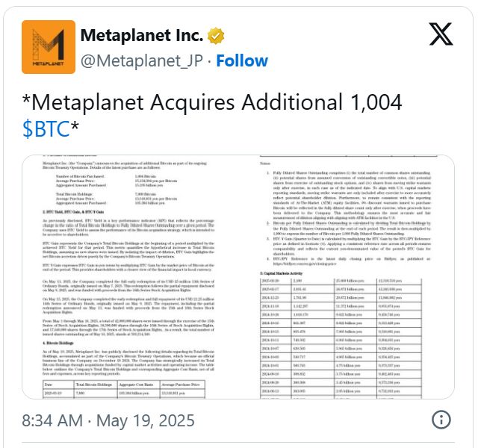Click the tweet headline about 1,004 acquisition
Viewport: 478px width, 448px height.
(x=213, y=102)
